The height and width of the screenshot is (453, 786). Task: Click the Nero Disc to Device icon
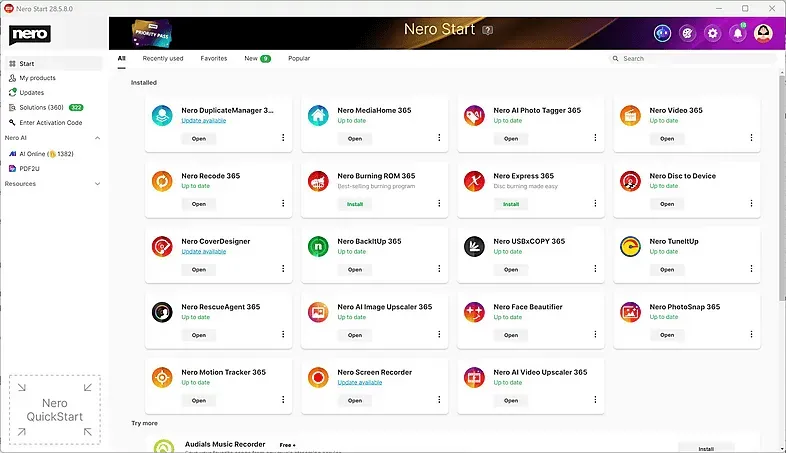click(x=630, y=181)
